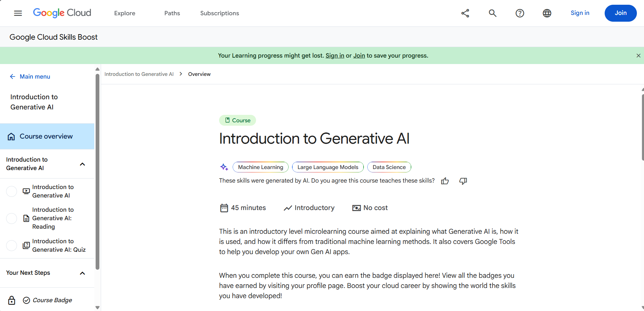Click the checkmark badge icon by Course Badge
The width and height of the screenshot is (644, 311).
[26, 300]
